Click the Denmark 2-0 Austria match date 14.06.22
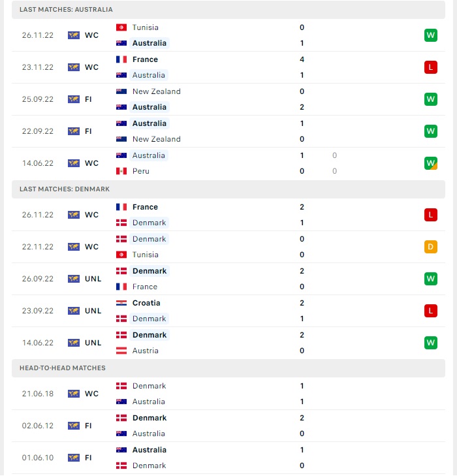 [38, 343]
